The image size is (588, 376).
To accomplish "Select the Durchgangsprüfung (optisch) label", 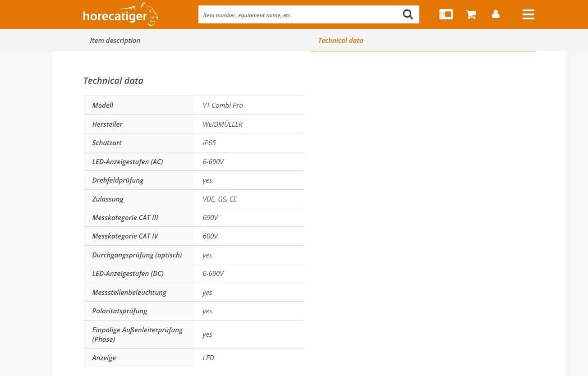I will click(x=137, y=255).
